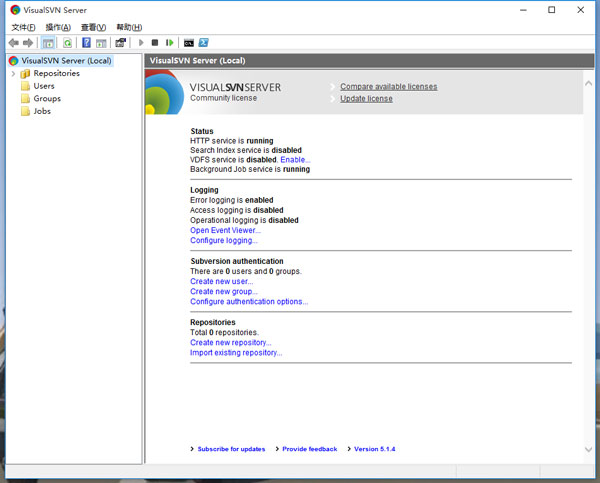Click the green Refresh toolbar icon
Viewport: 600px width, 483px height.
tap(67, 43)
